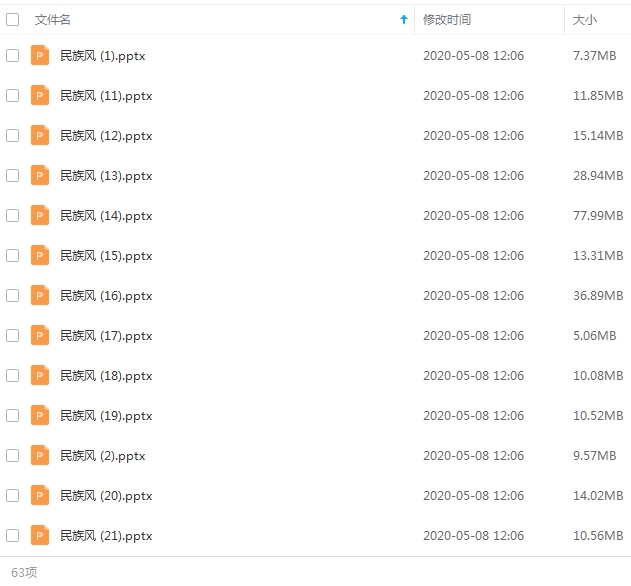Viewport: 631px width, 586px height.
Task: Sort by the 修改时间 column header
Action: coord(447,19)
